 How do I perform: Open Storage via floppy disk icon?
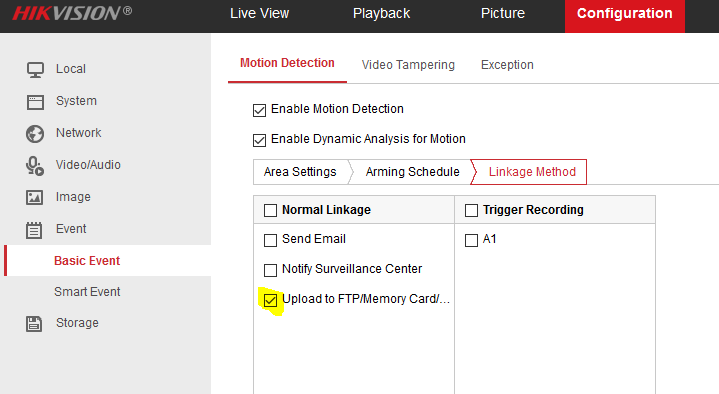click(x=34, y=324)
